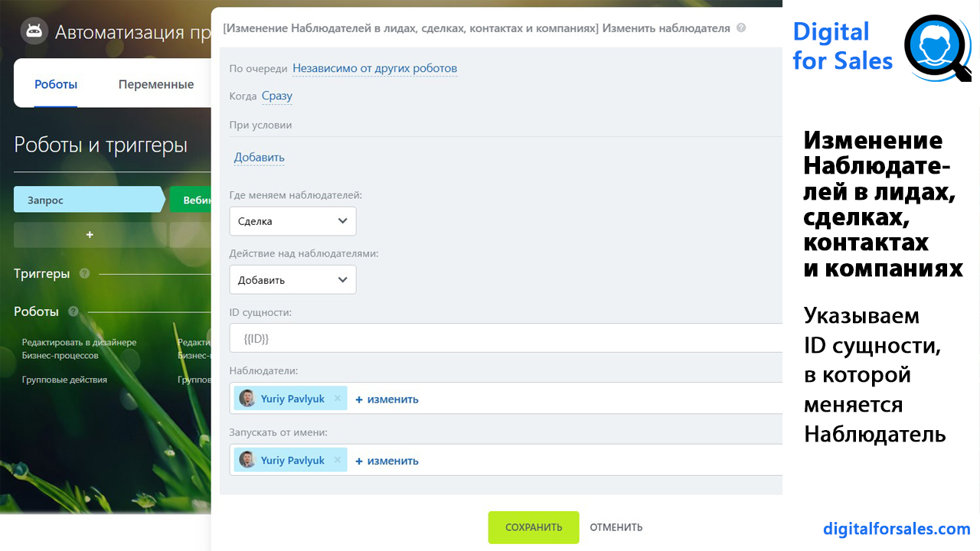
Task: Remove Yuriy Pavlyuk from Запускать от имени
Action: [x=338, y=461]
